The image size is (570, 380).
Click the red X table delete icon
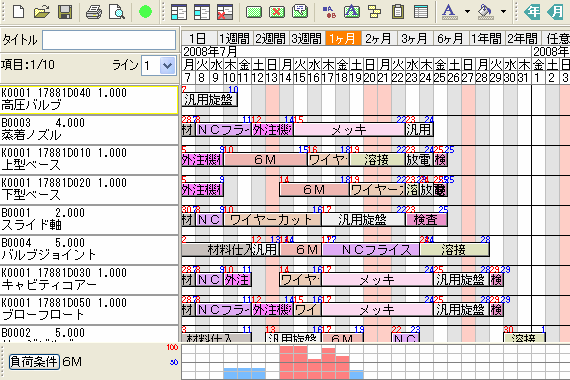pos(225,12)
